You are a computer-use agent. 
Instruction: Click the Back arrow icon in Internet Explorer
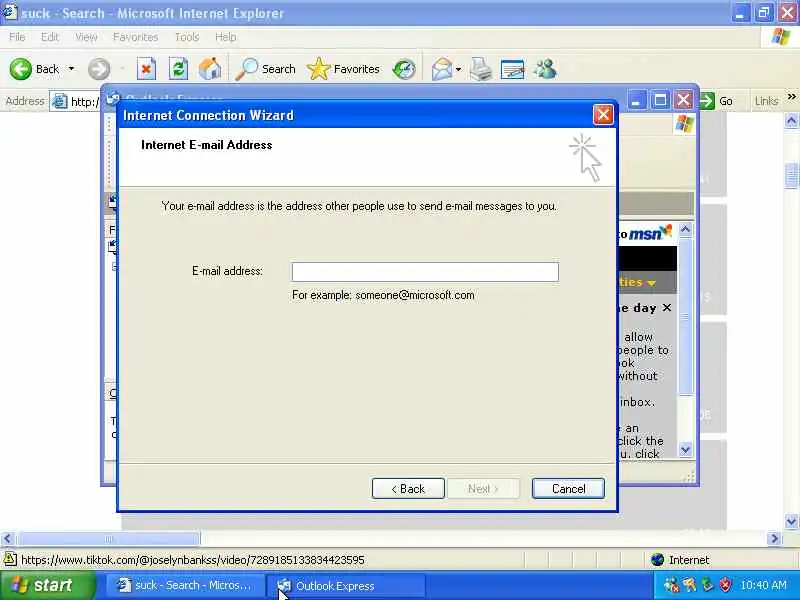tap(20, 69)
